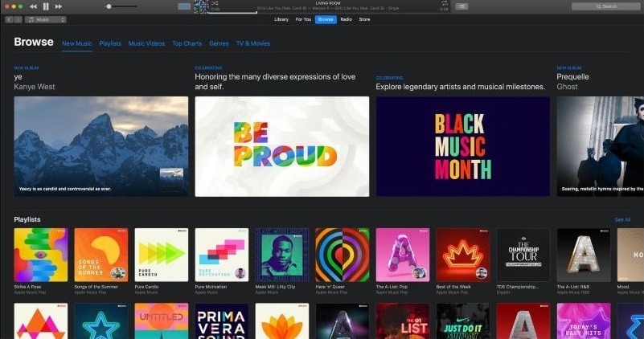Open the Be Proud featured banner
Viewport: 644px width, 339px height.
point(282,146)
